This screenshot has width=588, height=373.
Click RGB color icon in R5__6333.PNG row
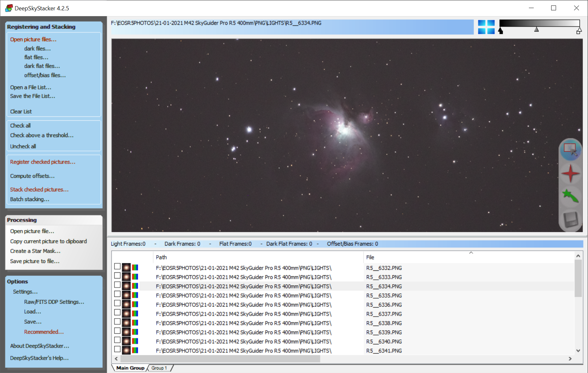135,277
